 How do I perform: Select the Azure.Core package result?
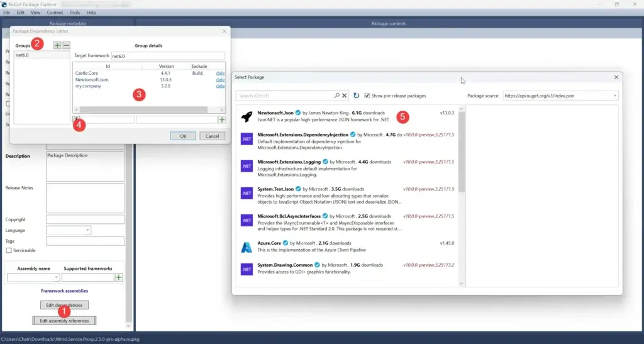(x=347, y=247)
